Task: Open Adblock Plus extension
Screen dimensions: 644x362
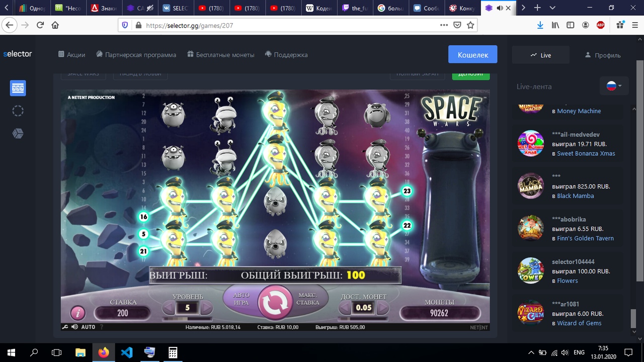Action: [601, 25]
